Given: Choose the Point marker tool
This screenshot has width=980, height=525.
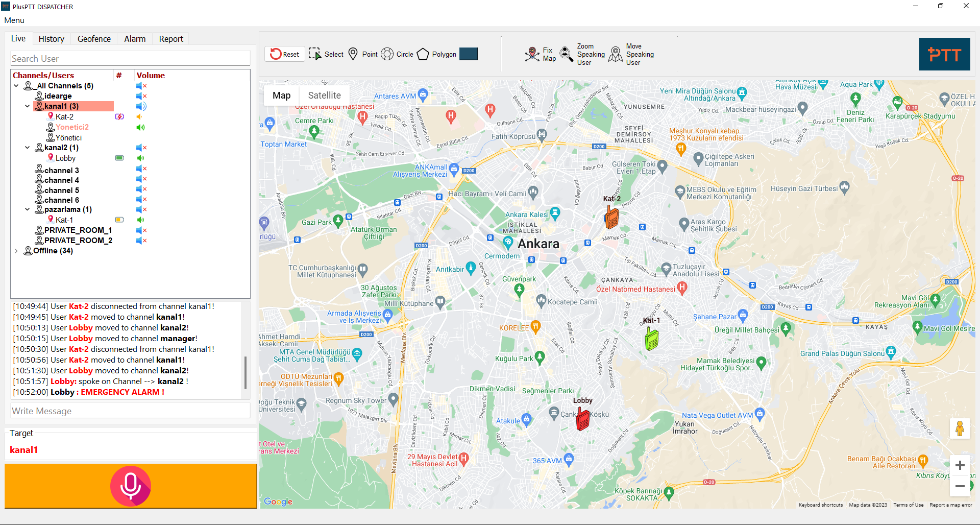Looking at the screenshot, I should coord(363,54).
